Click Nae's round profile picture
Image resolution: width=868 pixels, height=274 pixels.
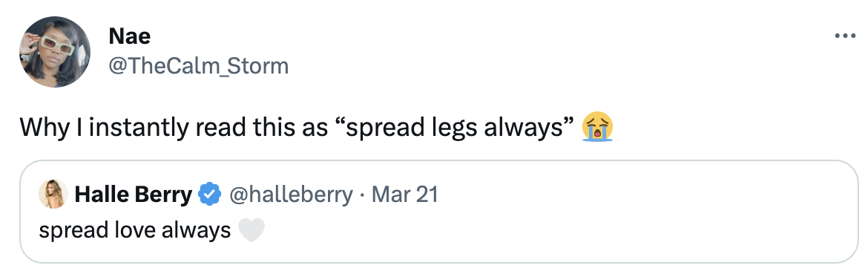55,52
